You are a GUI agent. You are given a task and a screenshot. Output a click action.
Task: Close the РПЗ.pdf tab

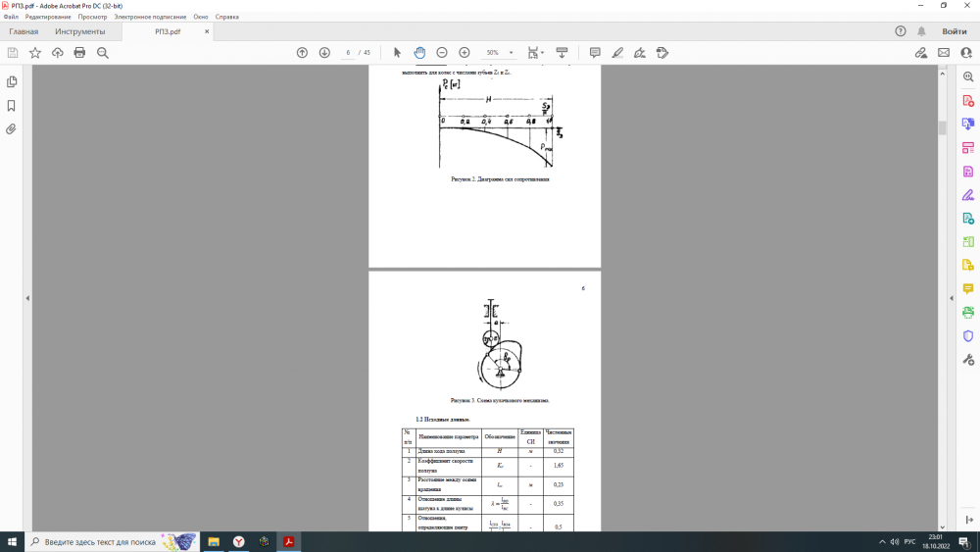point(207,32)
